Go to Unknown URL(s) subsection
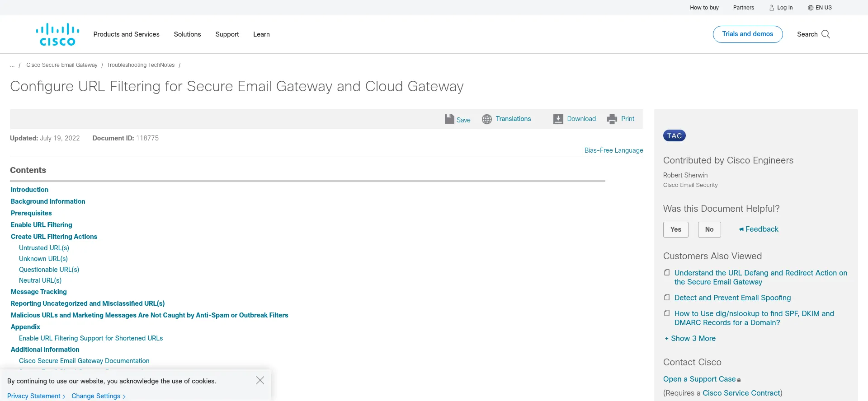 pyautogui.click(x=43, y=259)
